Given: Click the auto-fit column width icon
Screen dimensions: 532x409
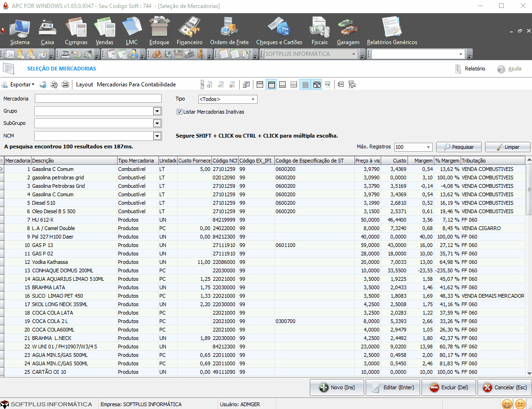Looking at the screenshot, I should [x=317, y=85].
